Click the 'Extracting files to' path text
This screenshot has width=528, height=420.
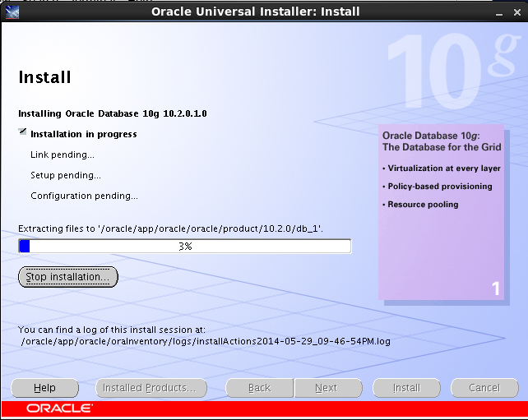point(170,228)
